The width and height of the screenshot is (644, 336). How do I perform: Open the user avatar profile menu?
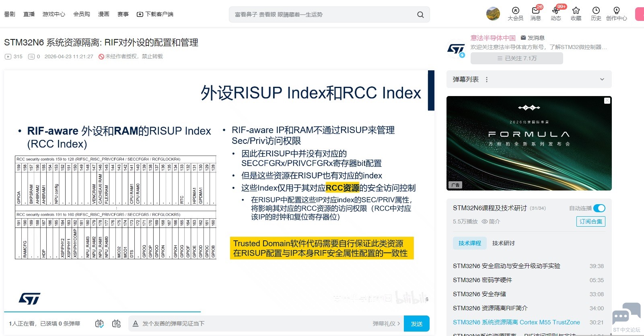[x=493, y=14]
